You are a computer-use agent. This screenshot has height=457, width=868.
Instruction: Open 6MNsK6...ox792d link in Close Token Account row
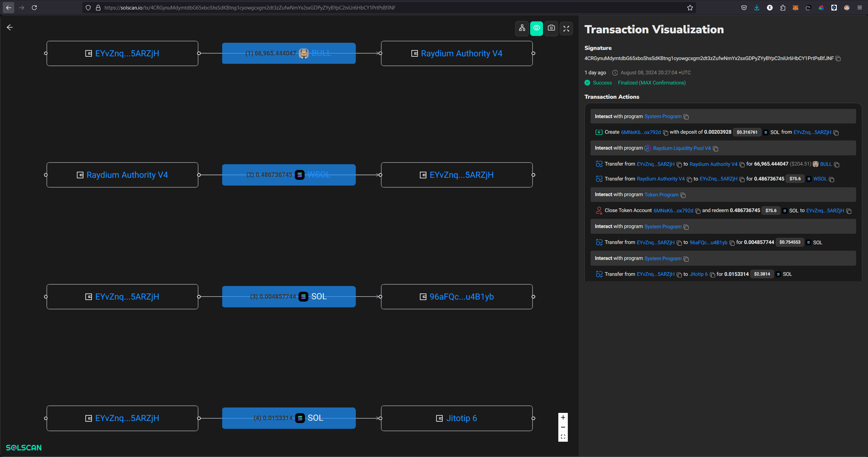[673, 211]
